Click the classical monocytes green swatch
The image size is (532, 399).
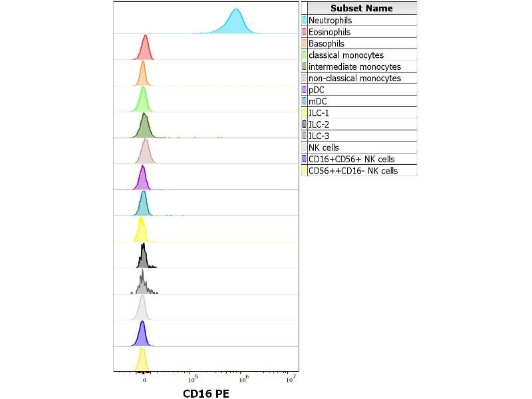(x=305, y=55)
